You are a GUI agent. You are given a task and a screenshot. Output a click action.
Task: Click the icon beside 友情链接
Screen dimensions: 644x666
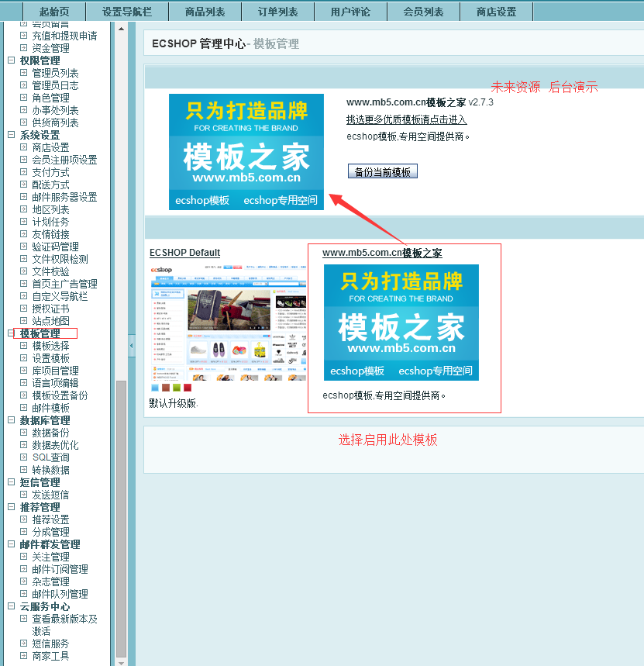tap(24, 234)
